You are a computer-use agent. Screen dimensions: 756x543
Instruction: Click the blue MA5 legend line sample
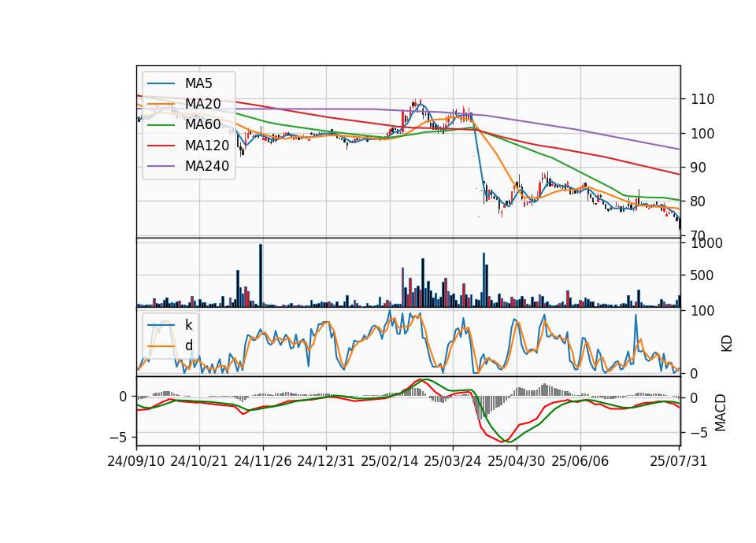[161, 83]
